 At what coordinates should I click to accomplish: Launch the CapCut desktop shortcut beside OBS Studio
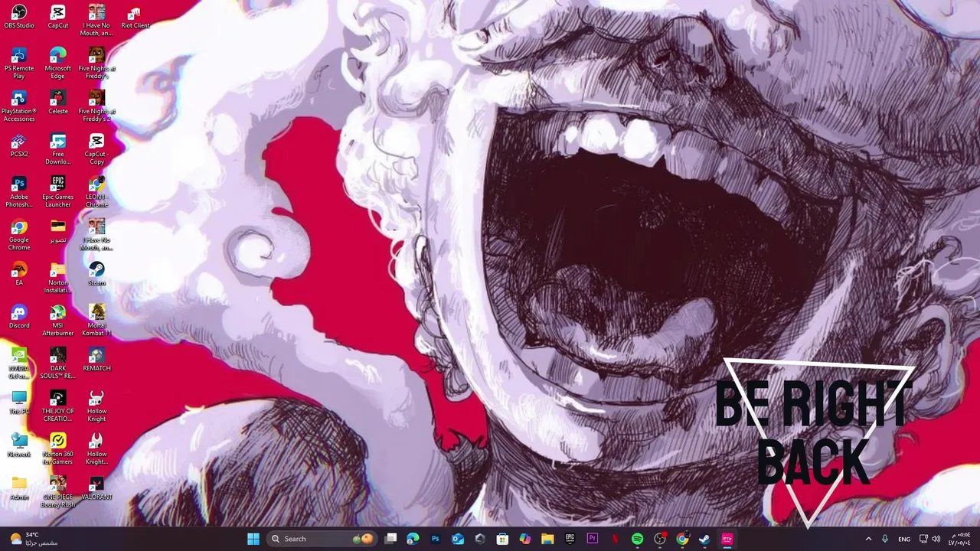pyautogui.click(x=58, y=17)
